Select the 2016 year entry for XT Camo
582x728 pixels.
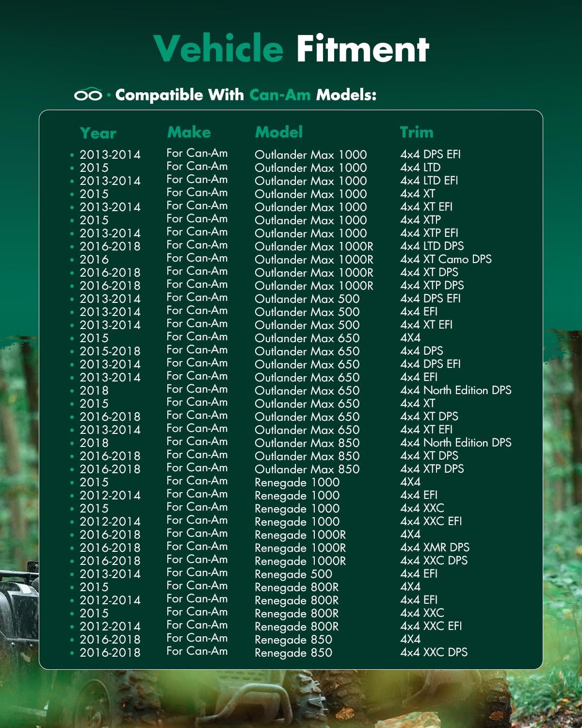point(94,259)
